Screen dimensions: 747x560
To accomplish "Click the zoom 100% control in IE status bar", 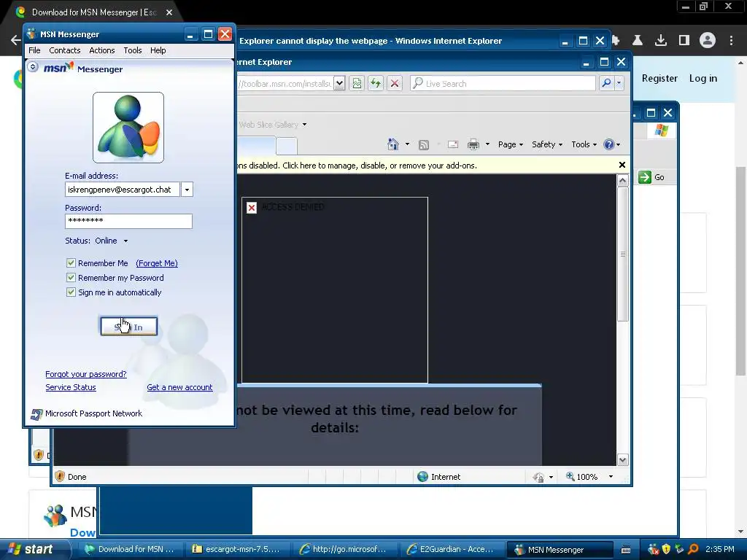I will [x=581, y=477].
